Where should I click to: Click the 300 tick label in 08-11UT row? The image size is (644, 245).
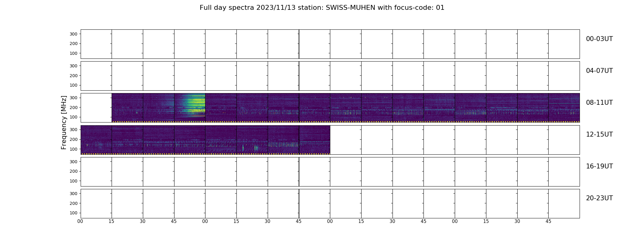click(74, 98)
